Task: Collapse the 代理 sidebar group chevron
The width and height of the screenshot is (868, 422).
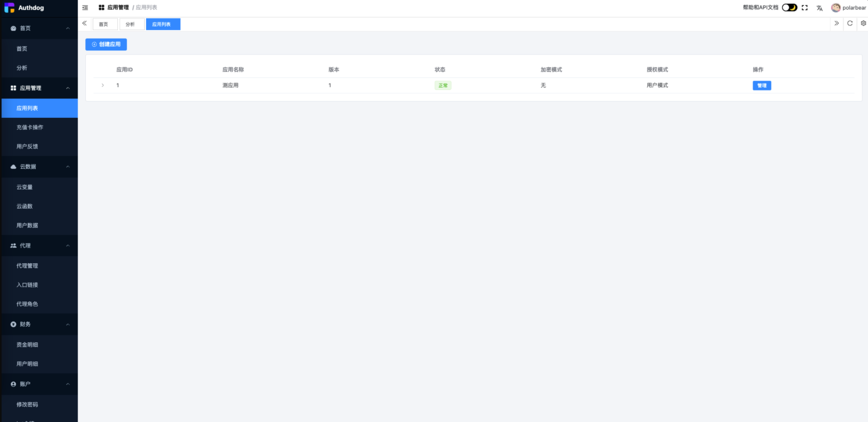Action: 68,246
